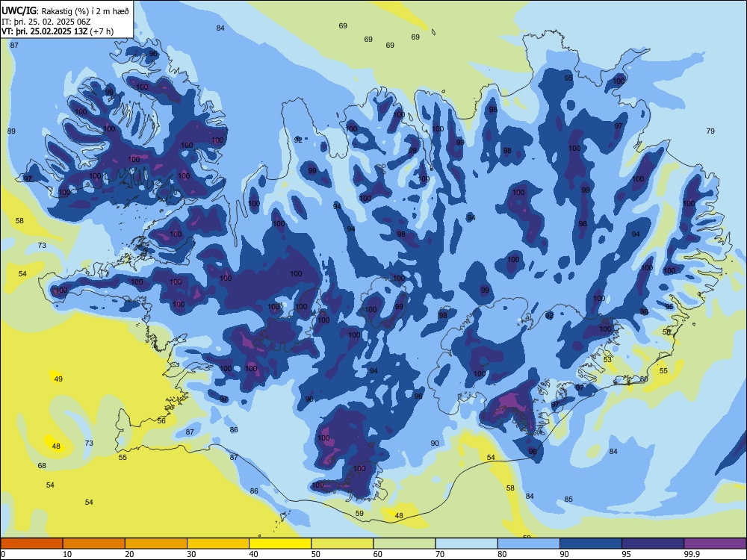Image resolution: width=747 pixels, height=560 pixels.
Task: Click the legend scale label '70'
Action: pyautogui.click(x=440, y=554)
